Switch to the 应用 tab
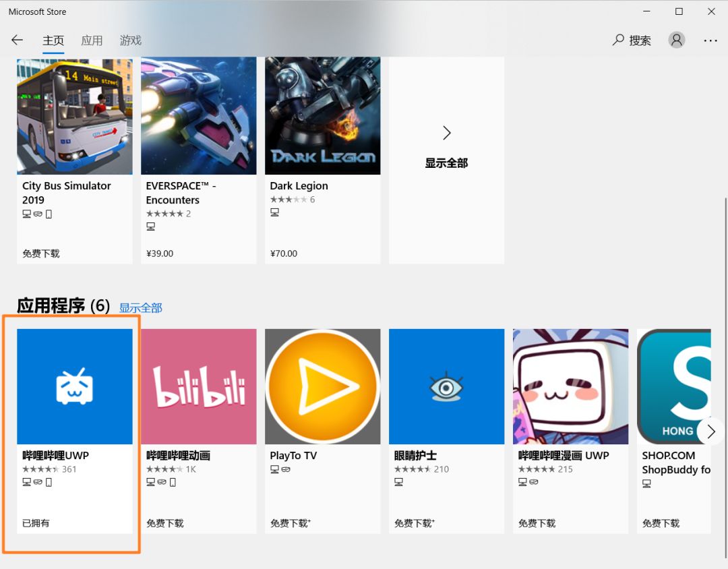 92,40
